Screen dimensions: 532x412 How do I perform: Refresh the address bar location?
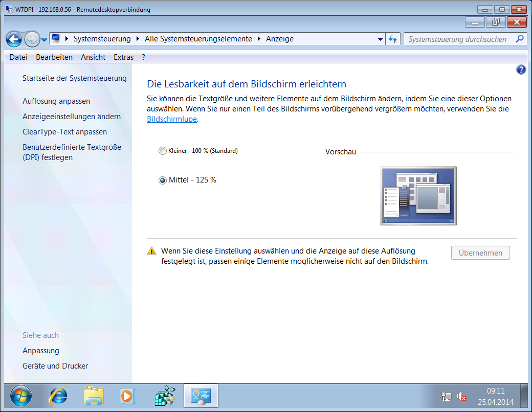393,39
